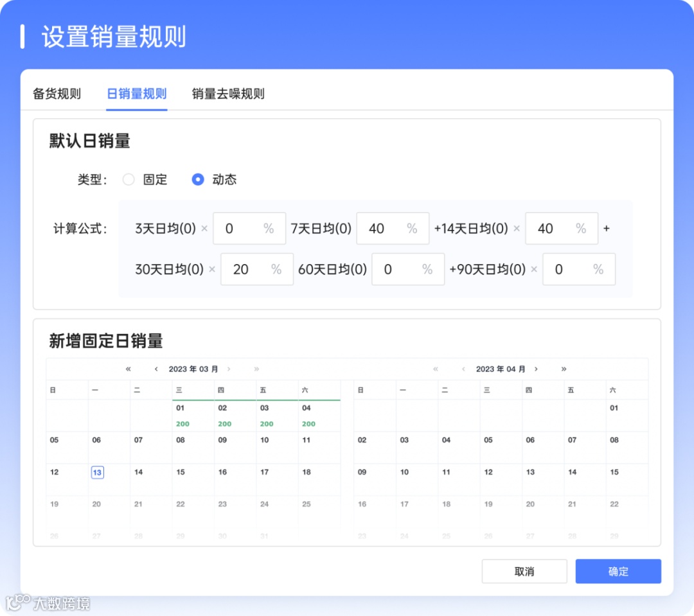
Task: Go to previous year in April 2023 calendar
Action: [x=436, y=369]
